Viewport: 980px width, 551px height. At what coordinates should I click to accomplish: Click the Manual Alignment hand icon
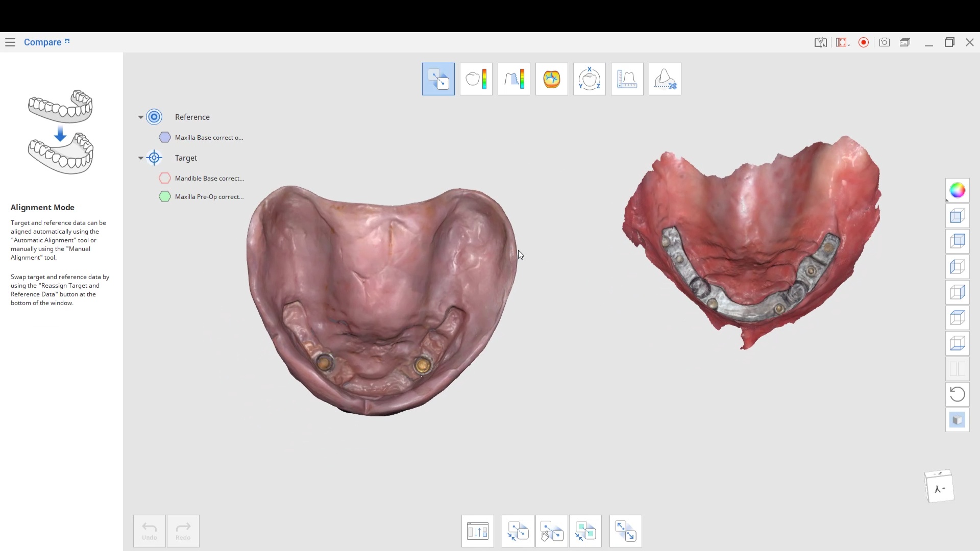[x=551, y=531]
